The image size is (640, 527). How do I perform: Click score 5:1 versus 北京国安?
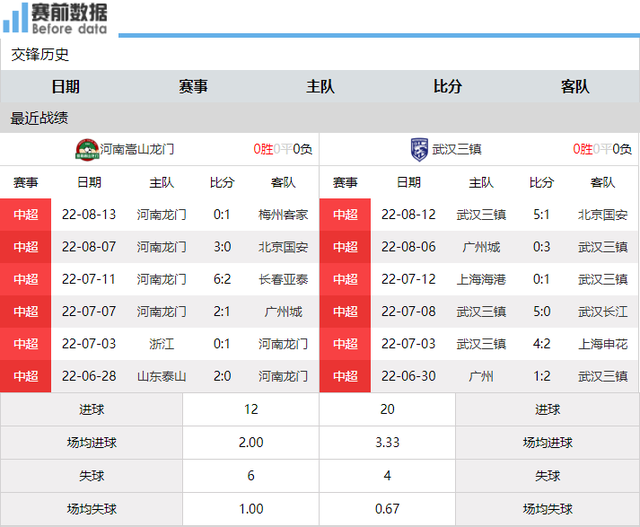(542, 214)
